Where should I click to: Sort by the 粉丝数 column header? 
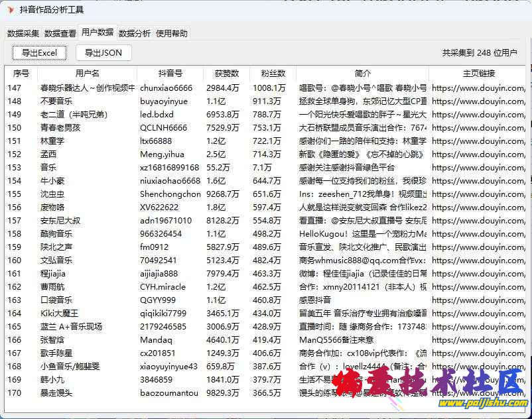273,74
